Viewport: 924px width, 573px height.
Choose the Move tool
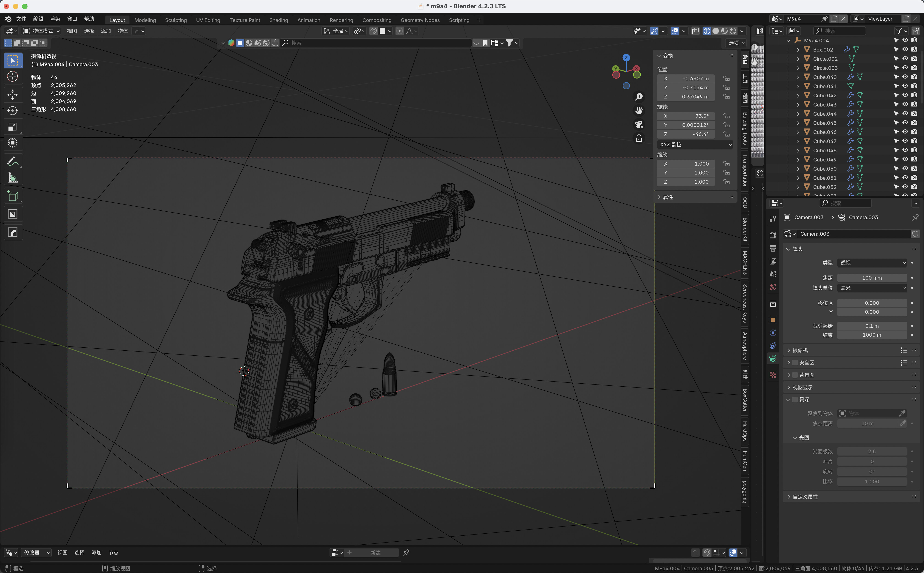(x=13, y=94)
